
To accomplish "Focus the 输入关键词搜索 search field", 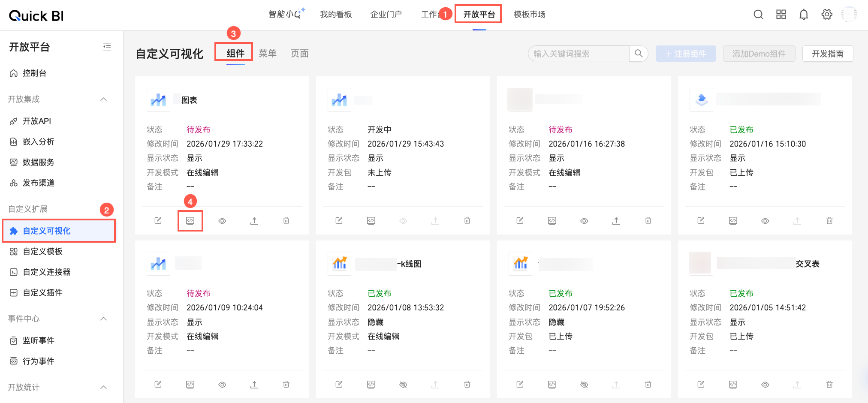I will (579, 54).
